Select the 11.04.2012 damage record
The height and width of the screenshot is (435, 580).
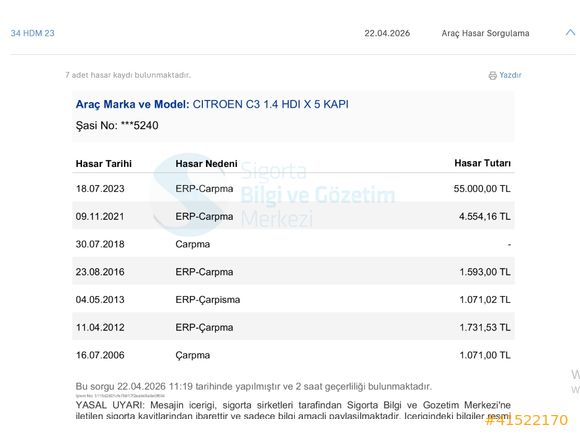click(x=293, y=327)
